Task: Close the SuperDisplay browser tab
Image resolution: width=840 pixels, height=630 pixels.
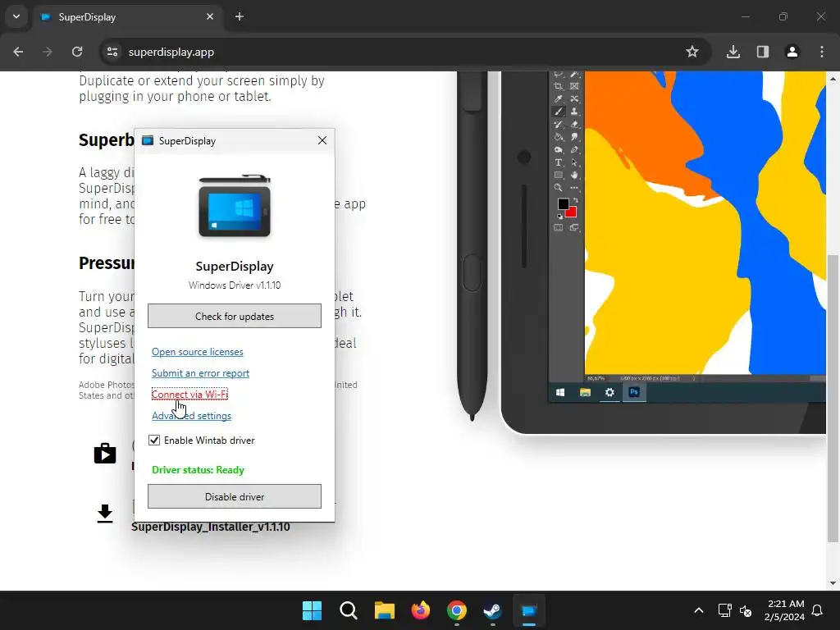Action: coord(210,16)
